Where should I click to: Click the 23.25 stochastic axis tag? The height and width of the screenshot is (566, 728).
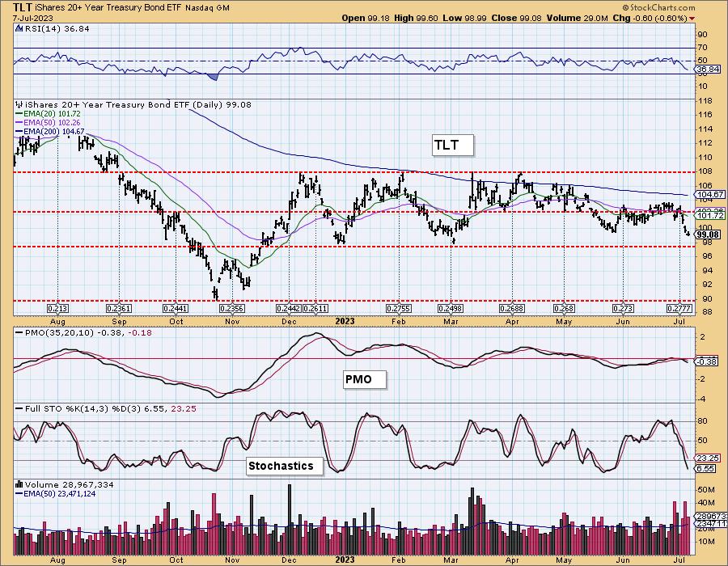(709, 458)
